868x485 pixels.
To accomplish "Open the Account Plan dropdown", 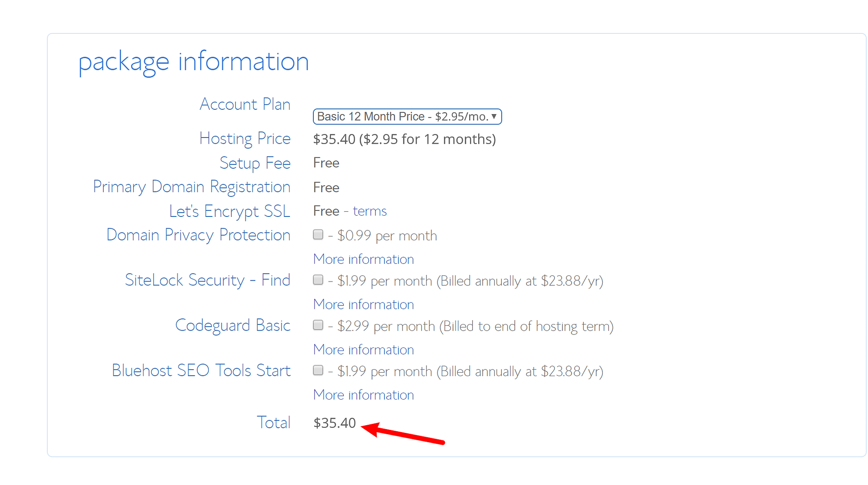I will 407,117.
